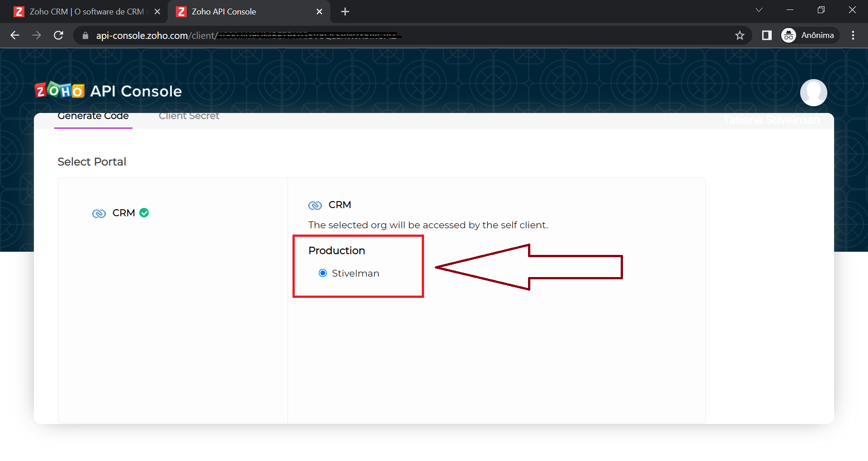Viewport: 868px width, 461px height.
Task: Click the Select Portal heading
Action: tap(92, 162)
